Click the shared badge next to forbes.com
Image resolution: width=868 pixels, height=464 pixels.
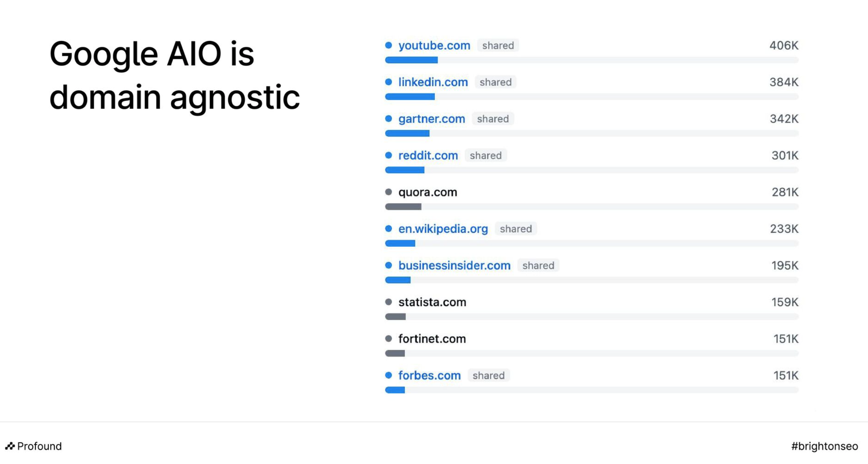[x=488, y=376]
